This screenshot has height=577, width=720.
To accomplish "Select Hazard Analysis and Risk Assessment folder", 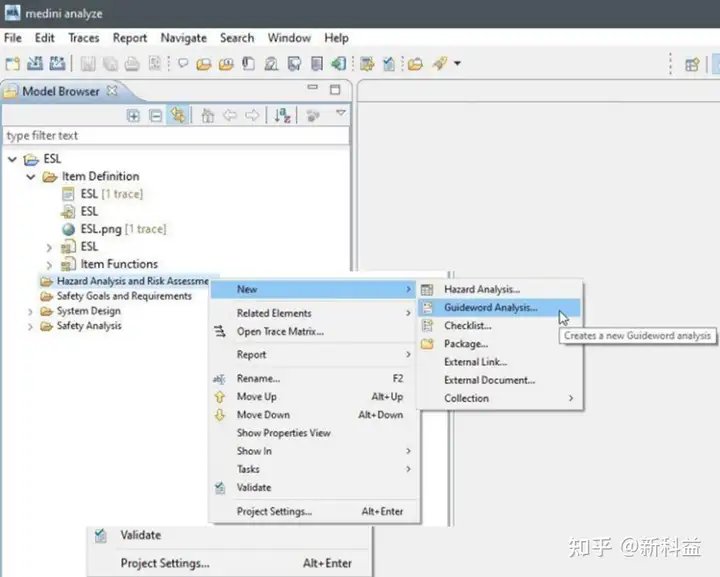I will (133, 281).
